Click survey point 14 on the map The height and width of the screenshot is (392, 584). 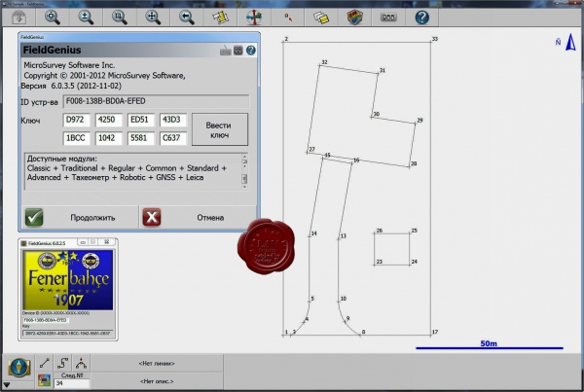310,236
